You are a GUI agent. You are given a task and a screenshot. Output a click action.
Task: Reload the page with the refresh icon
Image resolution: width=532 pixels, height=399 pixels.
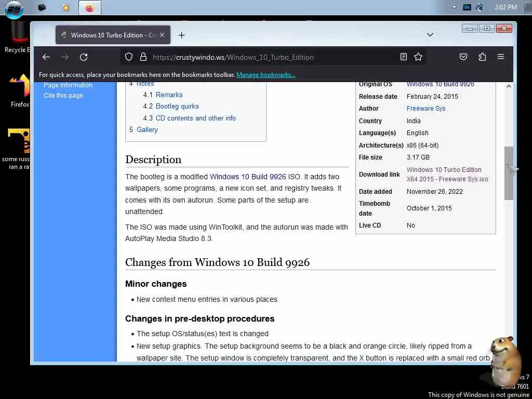(84, 57)
